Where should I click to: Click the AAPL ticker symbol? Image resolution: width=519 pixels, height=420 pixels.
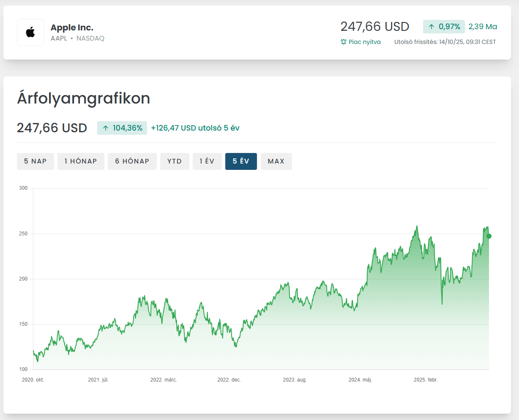[x=59, y=38]
